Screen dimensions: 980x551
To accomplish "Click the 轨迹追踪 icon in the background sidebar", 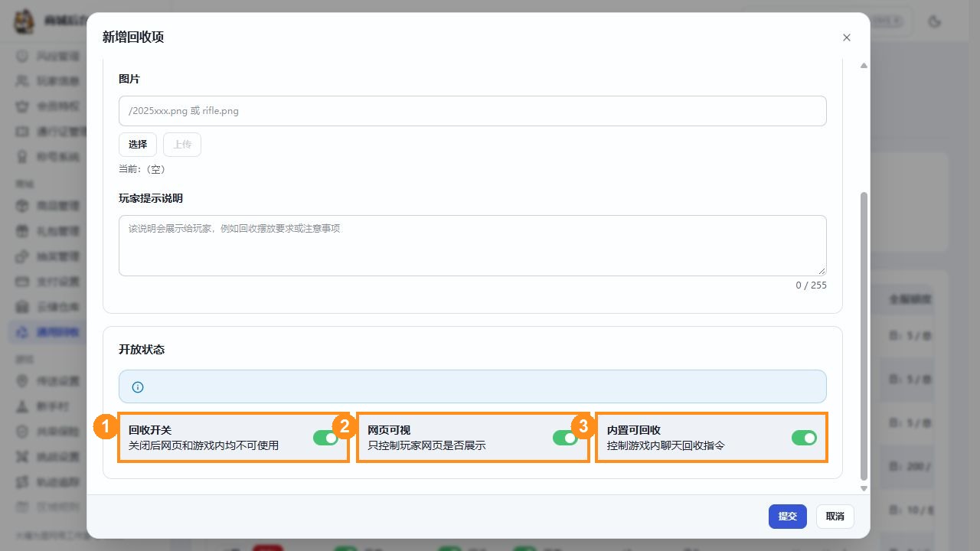I will pyautogui.click(x=22, y=481).
